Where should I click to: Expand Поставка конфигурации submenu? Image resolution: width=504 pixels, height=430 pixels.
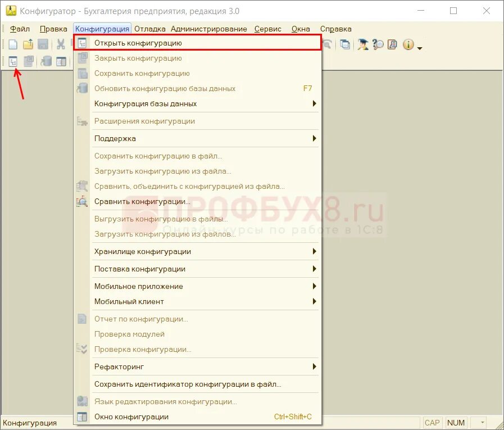pyautogui.click(x=197, y=269)
